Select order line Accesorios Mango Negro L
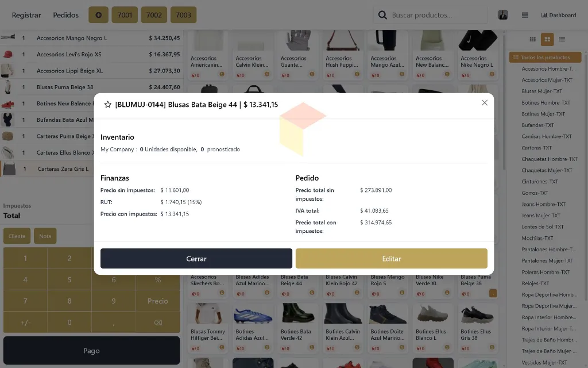Image resolution: width=588 pixels, height=368 pixels. (91, 38)
